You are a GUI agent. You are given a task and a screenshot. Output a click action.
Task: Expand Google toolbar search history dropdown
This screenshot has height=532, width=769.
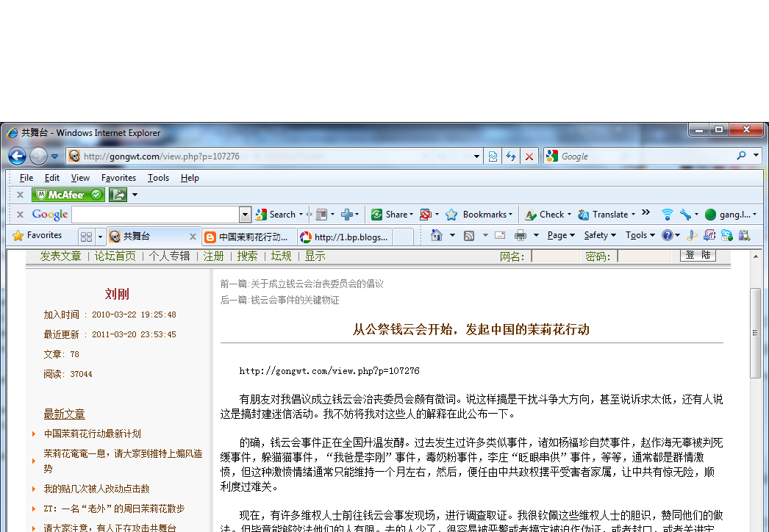tap(246, 215)
